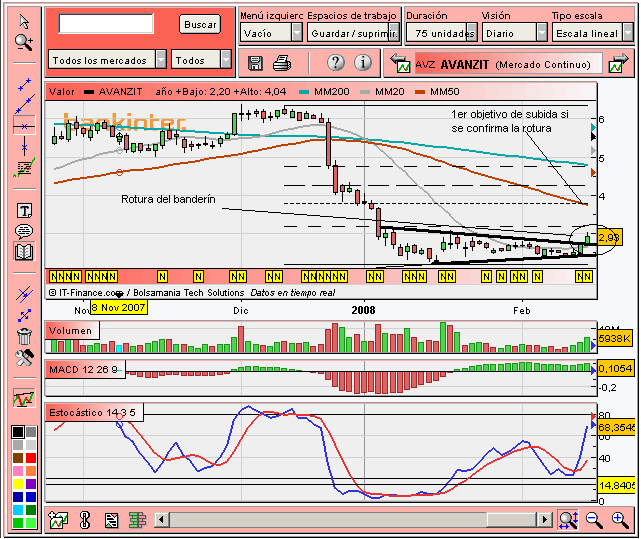Open the 'Todos' dropdown

202,60
